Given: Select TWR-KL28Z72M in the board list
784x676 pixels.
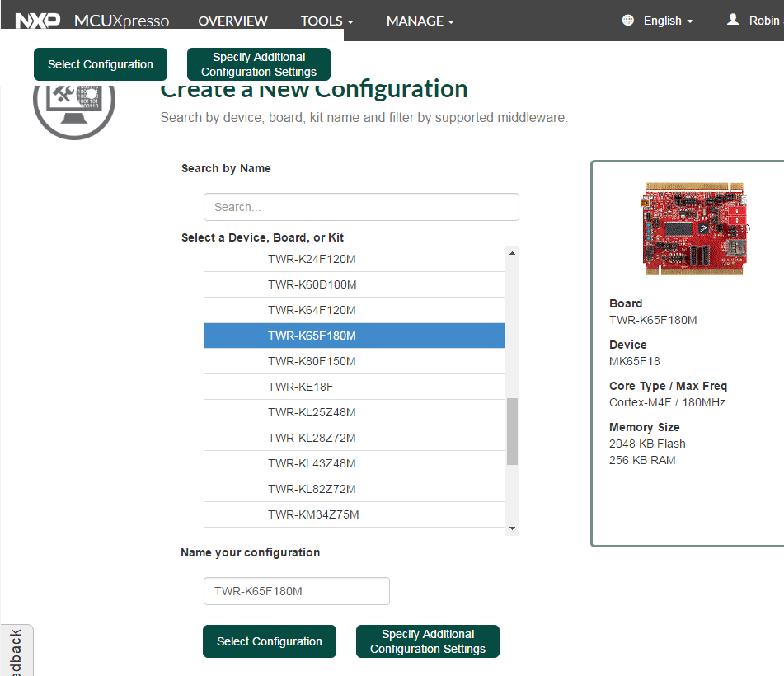Looking at the screenshot, I should (x=354, y=438).
